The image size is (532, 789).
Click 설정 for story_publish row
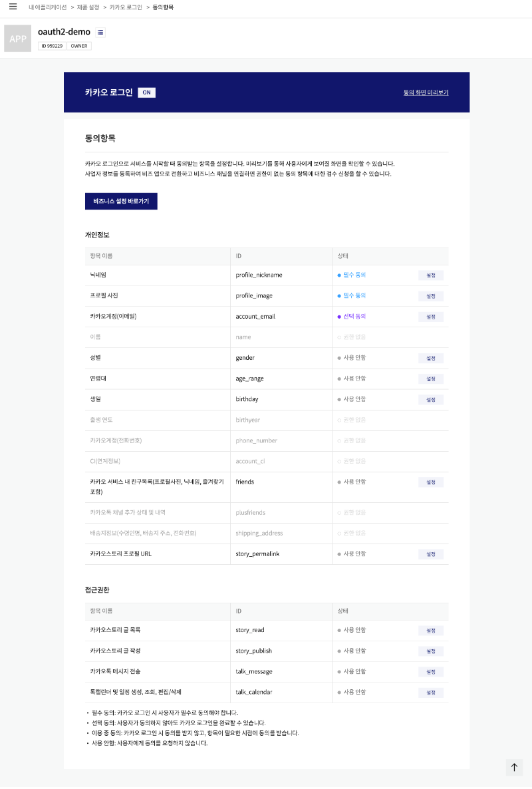click(431, 651)
